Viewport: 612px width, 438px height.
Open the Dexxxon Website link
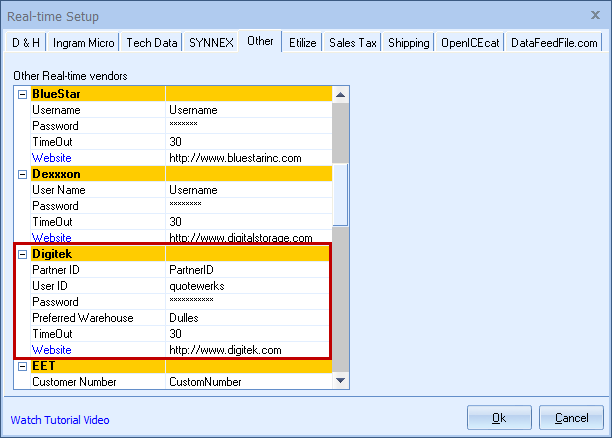click(52, 237)
